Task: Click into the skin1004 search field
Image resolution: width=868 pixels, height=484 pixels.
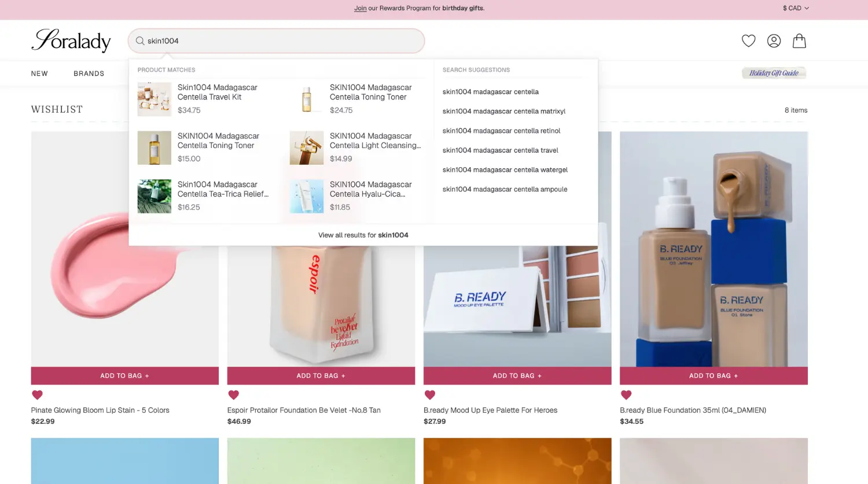Action: coord(277,41)
